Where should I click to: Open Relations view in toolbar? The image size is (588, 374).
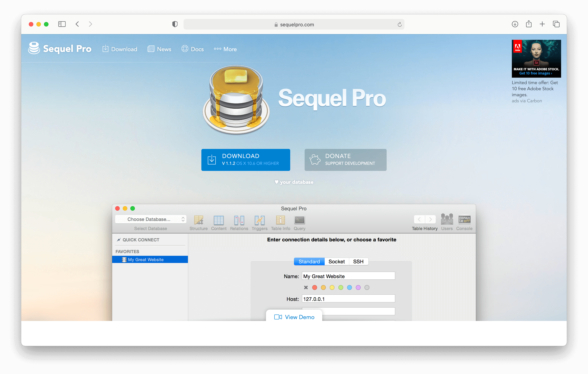click(x=239, y=223)
